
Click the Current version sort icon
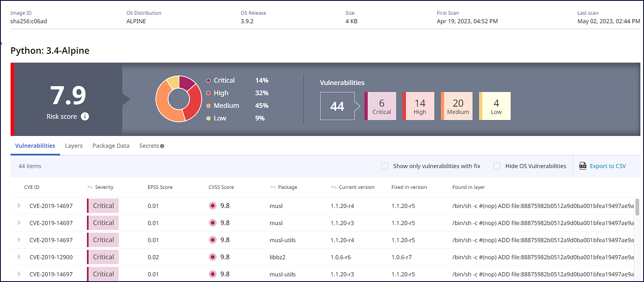click(x=334, y=187)
